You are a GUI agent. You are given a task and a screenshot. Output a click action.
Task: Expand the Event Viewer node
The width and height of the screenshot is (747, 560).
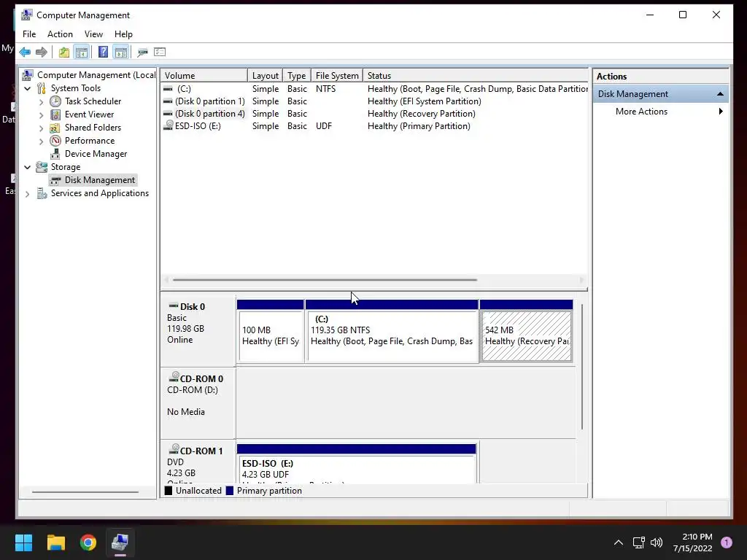[x=41, y=114]
